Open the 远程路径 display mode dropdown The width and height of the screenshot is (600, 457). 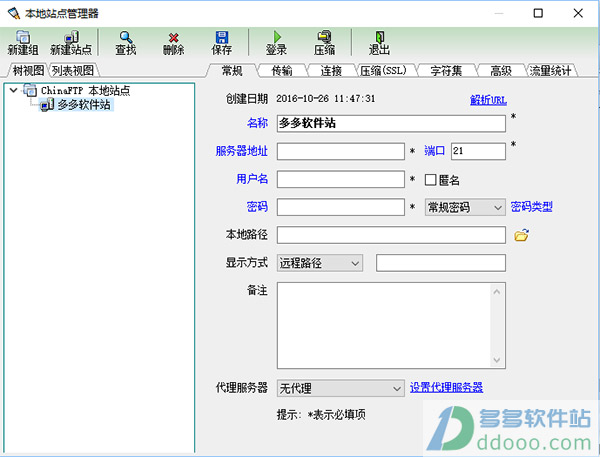320,263
